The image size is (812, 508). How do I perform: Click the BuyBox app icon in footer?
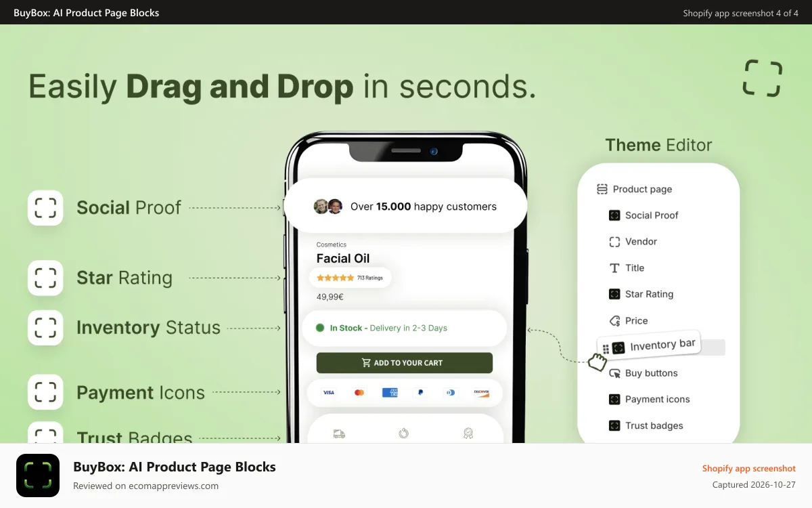(x=38, y=475)
